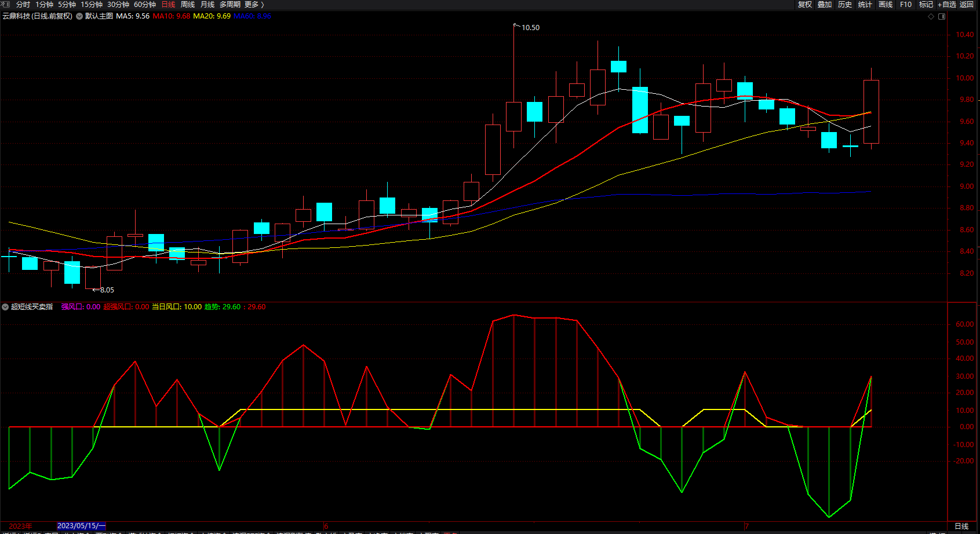The height and width of the screenshot is (534, 980).
Task: Switch to the 分时 intraday chart
Action: (23, 5)
